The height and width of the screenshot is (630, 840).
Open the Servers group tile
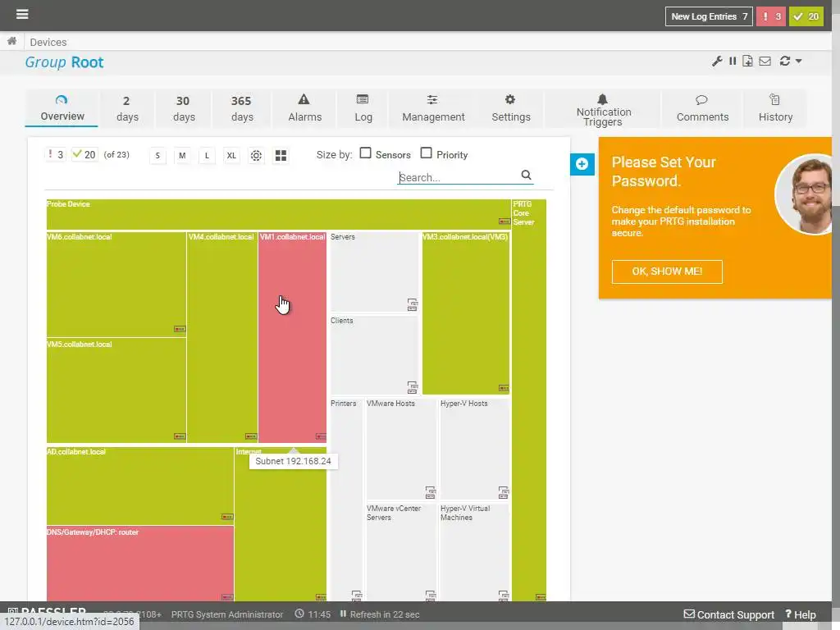pos(373,272)
